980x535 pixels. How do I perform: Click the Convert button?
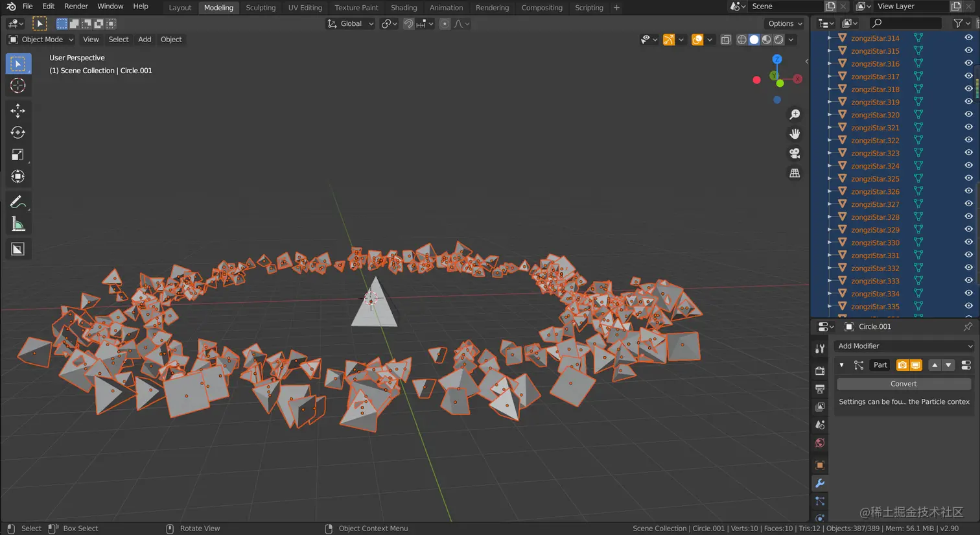pos(904,384)
